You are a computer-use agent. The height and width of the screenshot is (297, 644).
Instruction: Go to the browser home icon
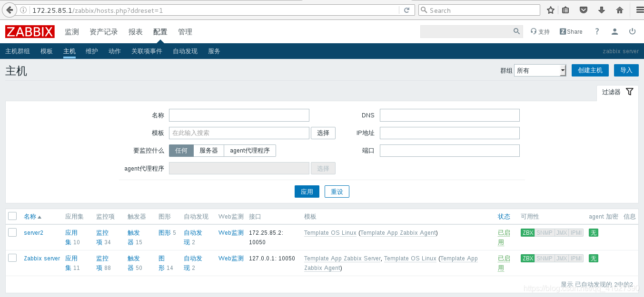tap(620, 10)
